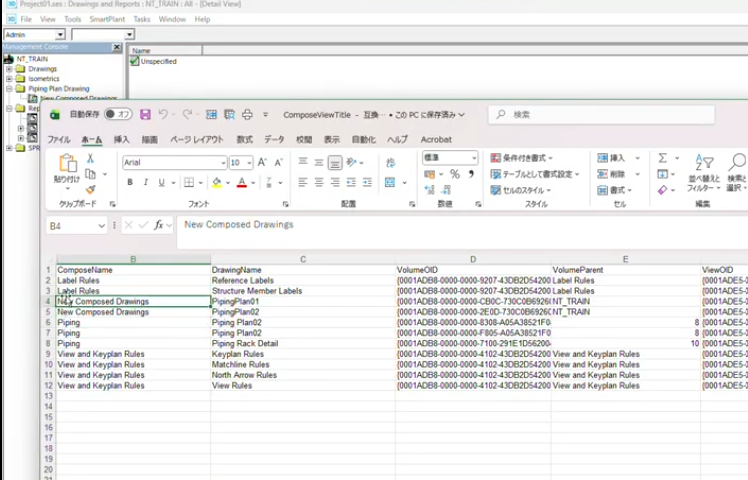Click the Paste clipboard icon
748x480 pixels.
click(67, 164)
